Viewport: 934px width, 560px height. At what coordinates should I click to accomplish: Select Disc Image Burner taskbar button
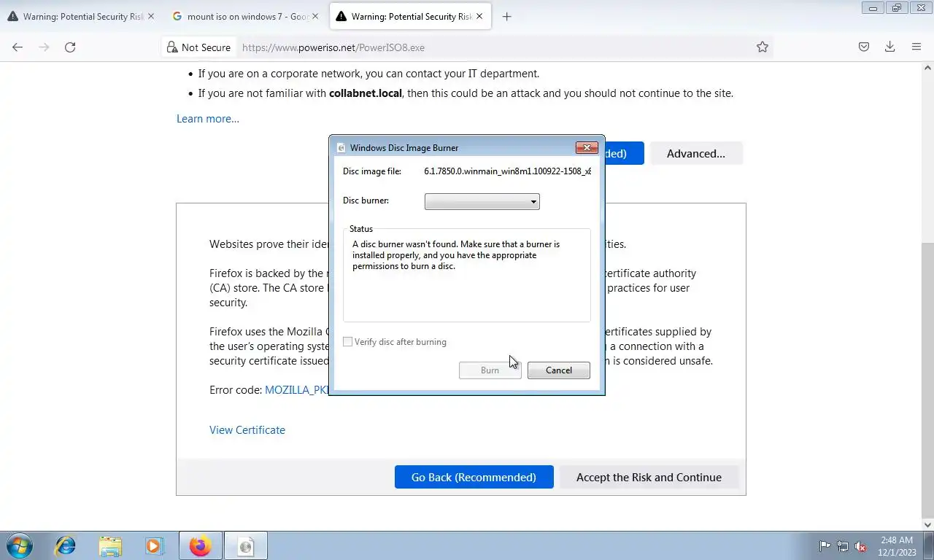click(246, 545)
